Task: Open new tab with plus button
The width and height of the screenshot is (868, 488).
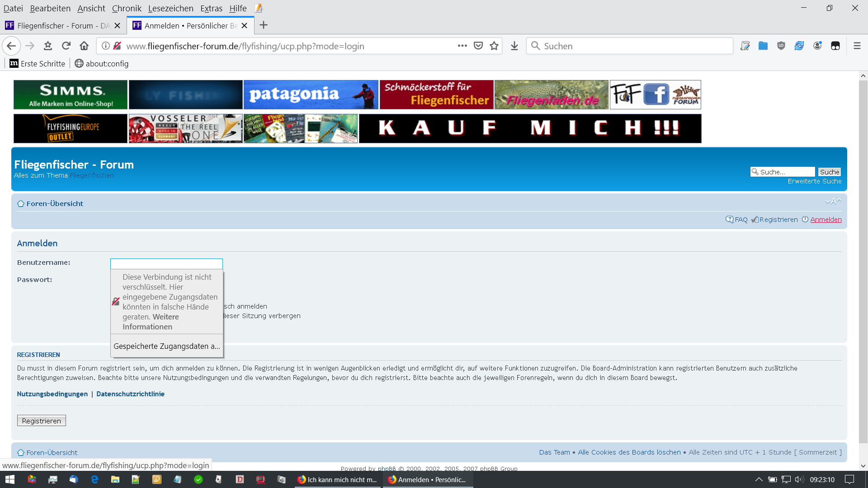Action: pyautogui.click(x=264, y=25)
